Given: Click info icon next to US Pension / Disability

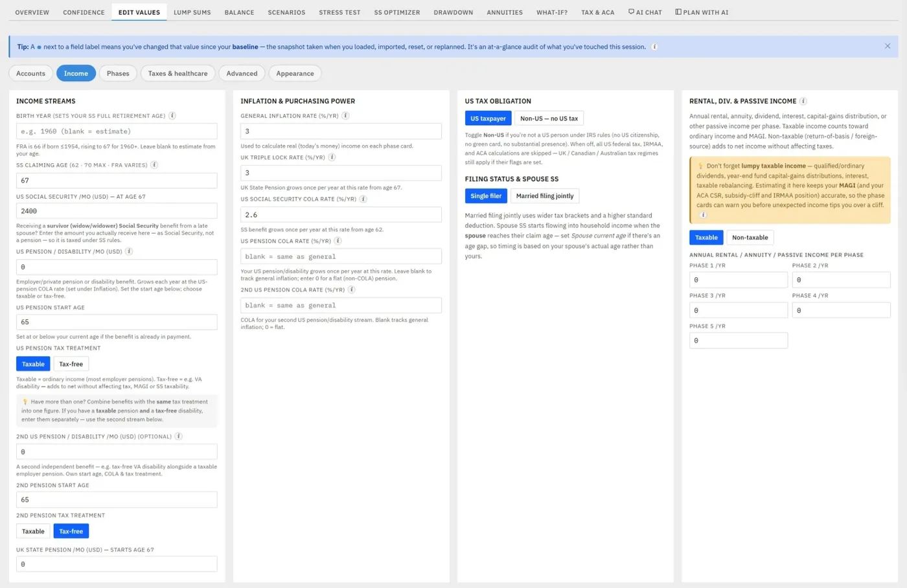Looking at the screenshot, I should [x=129, y=251].
